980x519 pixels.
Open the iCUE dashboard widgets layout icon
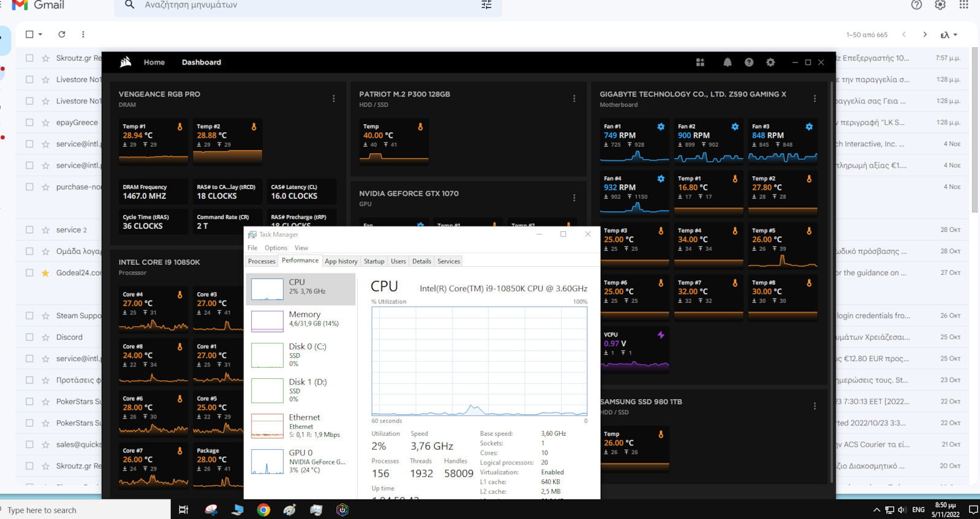(700, 62)
